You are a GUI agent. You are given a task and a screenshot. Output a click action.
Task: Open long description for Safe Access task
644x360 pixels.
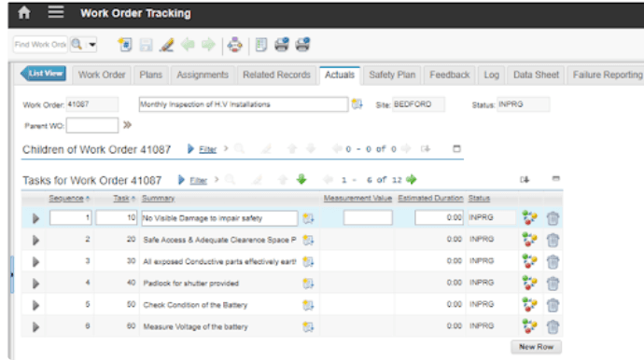308,240
